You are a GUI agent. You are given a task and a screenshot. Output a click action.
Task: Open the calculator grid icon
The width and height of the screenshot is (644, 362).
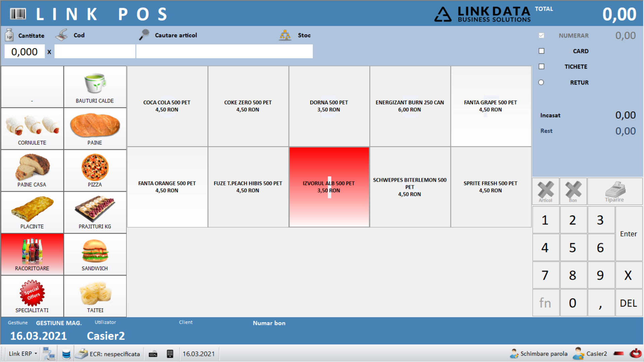(170, 354)
